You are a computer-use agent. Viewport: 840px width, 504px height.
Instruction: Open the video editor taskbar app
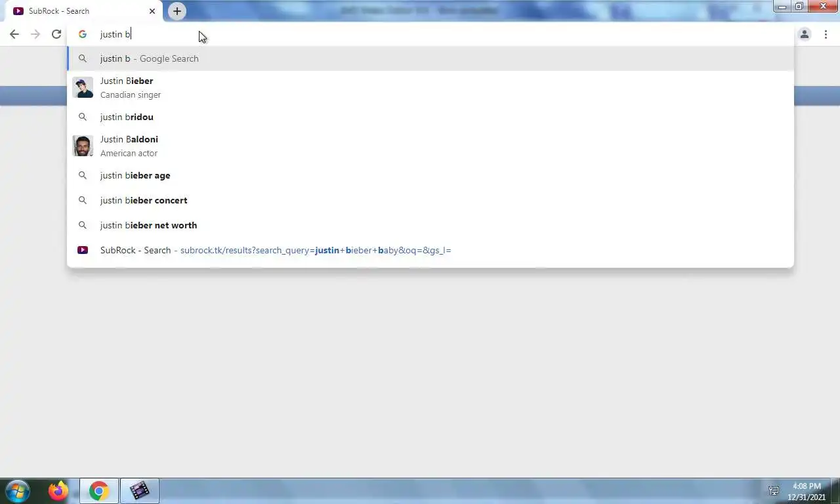[x=139, y=491]
